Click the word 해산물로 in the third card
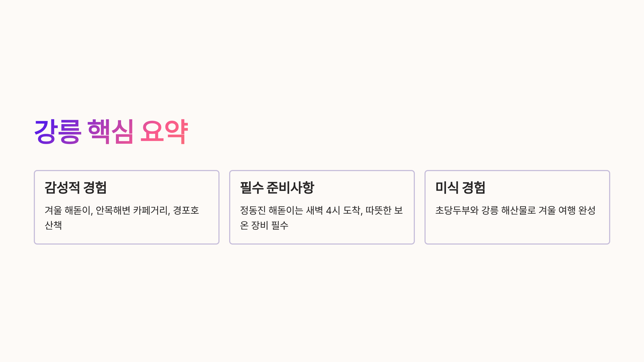Screen dimensions: 644x362 click(x=518, y=210)
